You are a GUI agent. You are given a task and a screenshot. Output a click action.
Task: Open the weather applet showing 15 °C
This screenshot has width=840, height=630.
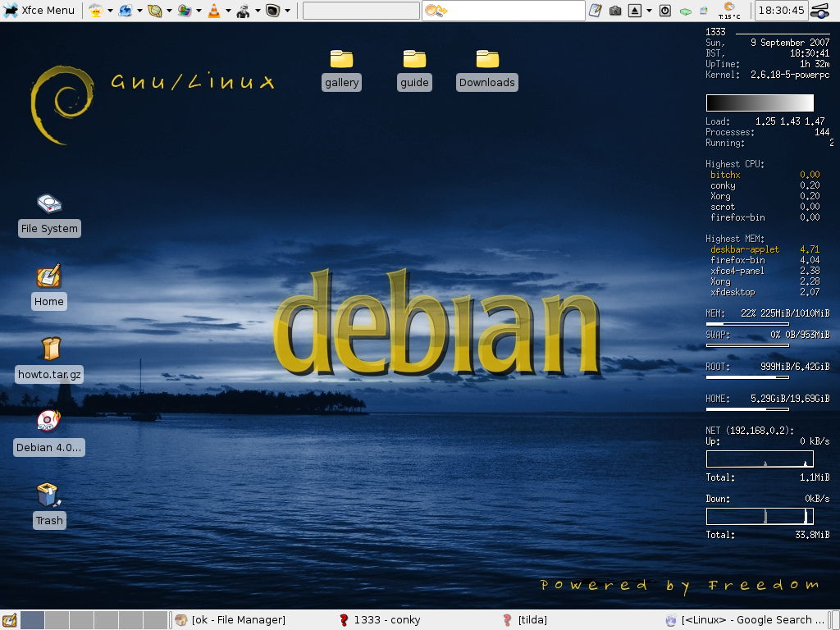tap(729, 10)
